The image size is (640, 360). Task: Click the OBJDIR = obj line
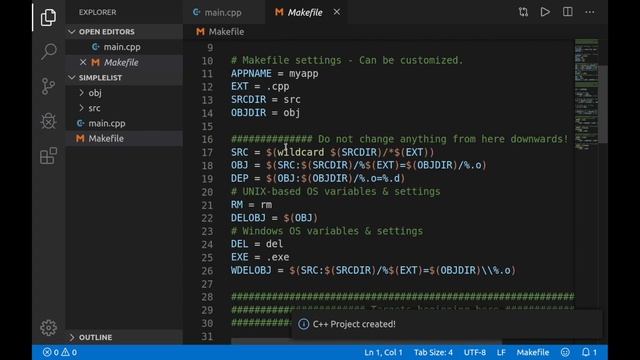click(266, 113)
